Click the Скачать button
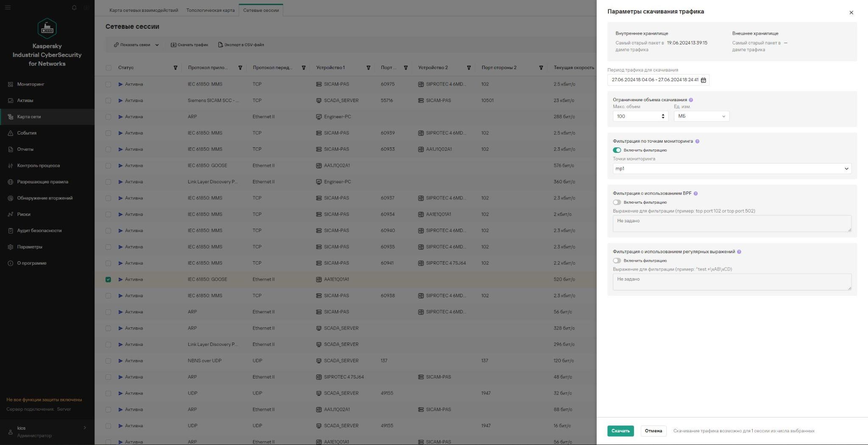 click(x=620, y=431)
